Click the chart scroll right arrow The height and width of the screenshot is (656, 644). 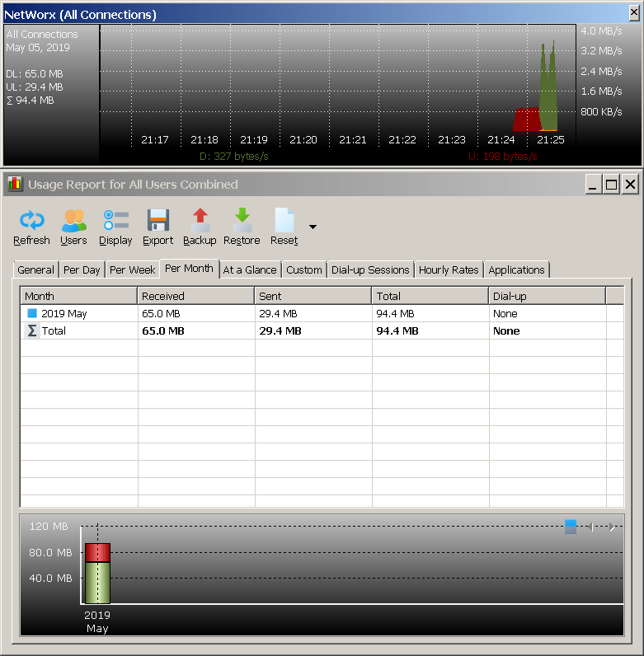pos(612,527)
